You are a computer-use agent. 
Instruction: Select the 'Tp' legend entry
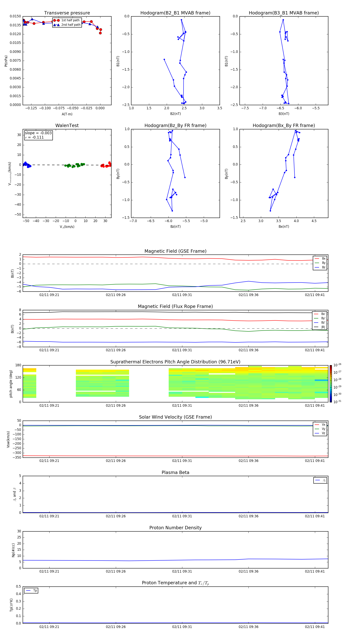[x=31, y=591]
